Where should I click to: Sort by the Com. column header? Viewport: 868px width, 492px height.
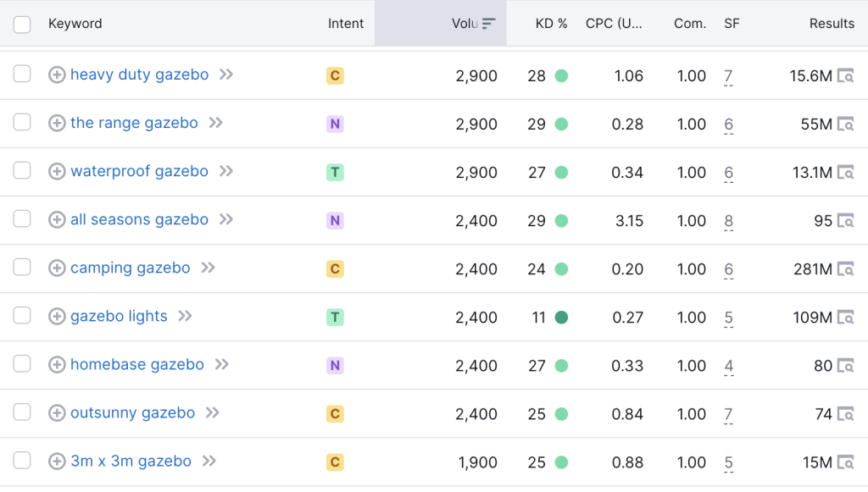[x=690, y=24]
